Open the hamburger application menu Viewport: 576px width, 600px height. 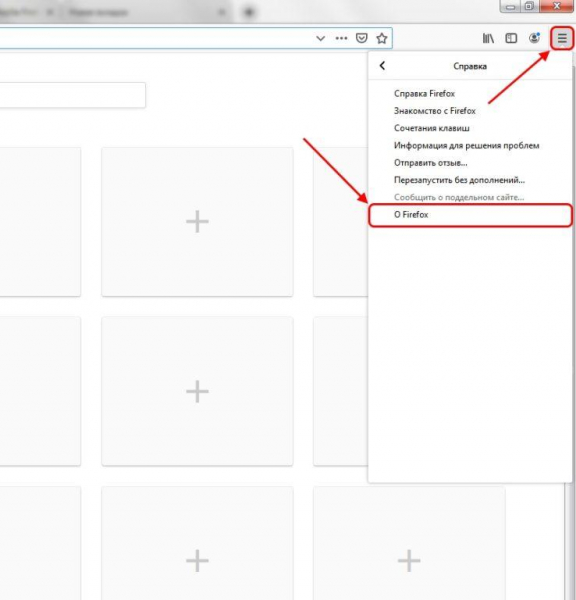[x=562, y=38]
